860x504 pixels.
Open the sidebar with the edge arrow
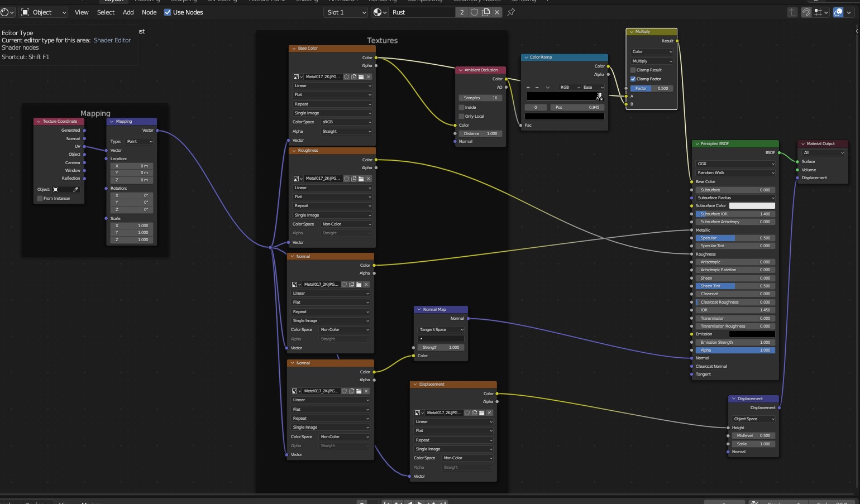pos(857,31)
